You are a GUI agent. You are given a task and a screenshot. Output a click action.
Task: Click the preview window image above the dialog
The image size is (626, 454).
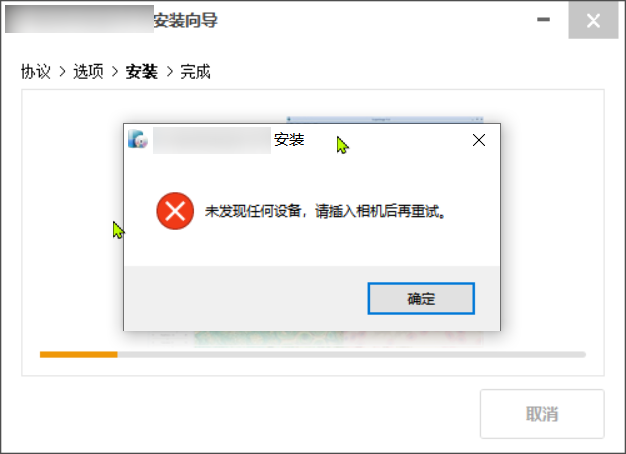tap(385, 119)
